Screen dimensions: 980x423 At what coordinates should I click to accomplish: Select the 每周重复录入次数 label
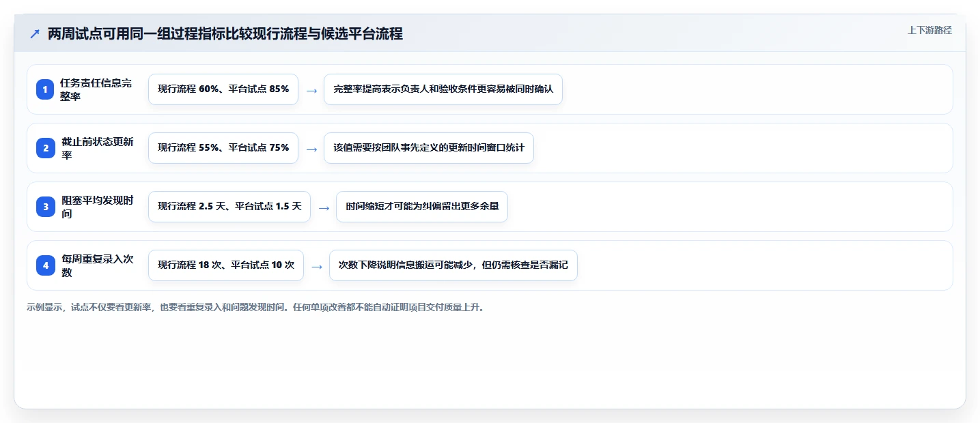98,265
